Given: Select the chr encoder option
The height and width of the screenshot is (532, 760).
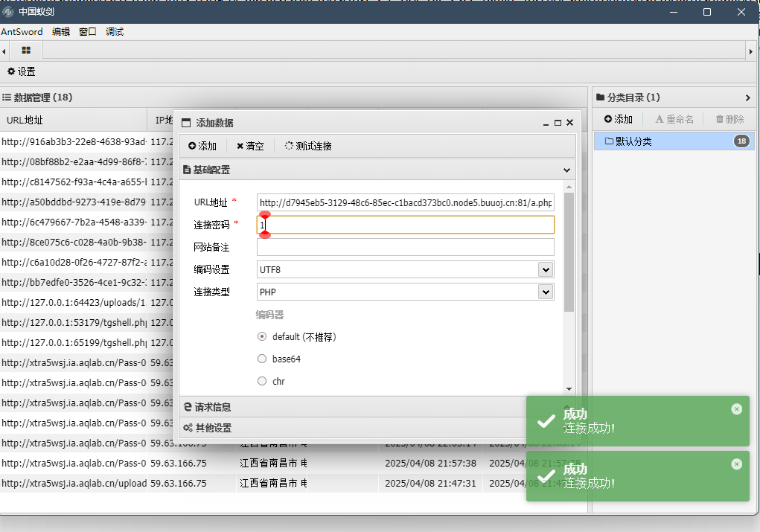Looking at the screenshot, I should coord(261,381).
